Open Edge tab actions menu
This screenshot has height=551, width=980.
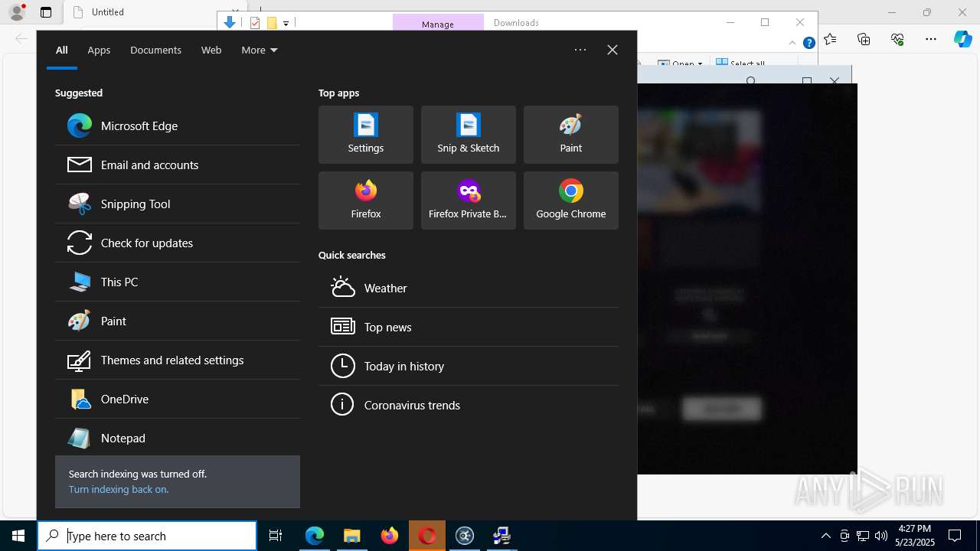click(46, 12)
